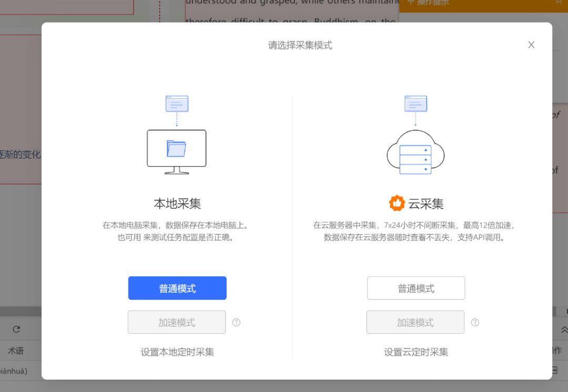568x392 pixels.
Task: Select the monitor-with-folder icon for 本地采集
Action: tap(177, 151)
